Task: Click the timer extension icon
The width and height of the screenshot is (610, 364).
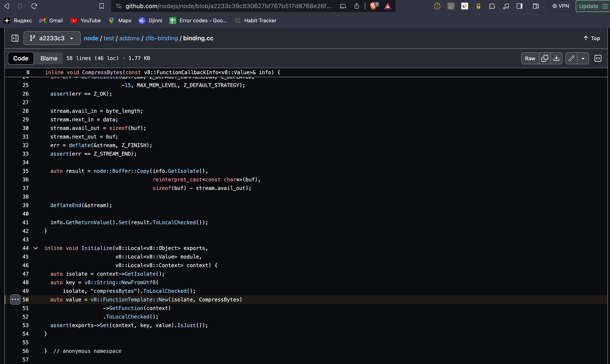Action: pyautogui.click(x=437, y=6)
